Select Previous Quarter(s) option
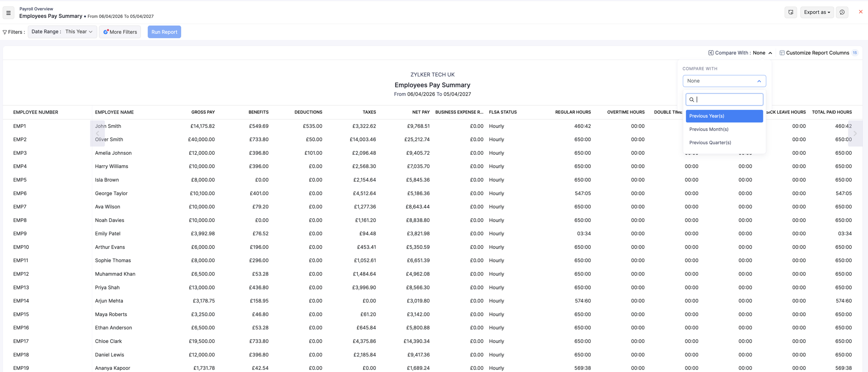Screen dimensions: 868x372 (x=724, y=143)
